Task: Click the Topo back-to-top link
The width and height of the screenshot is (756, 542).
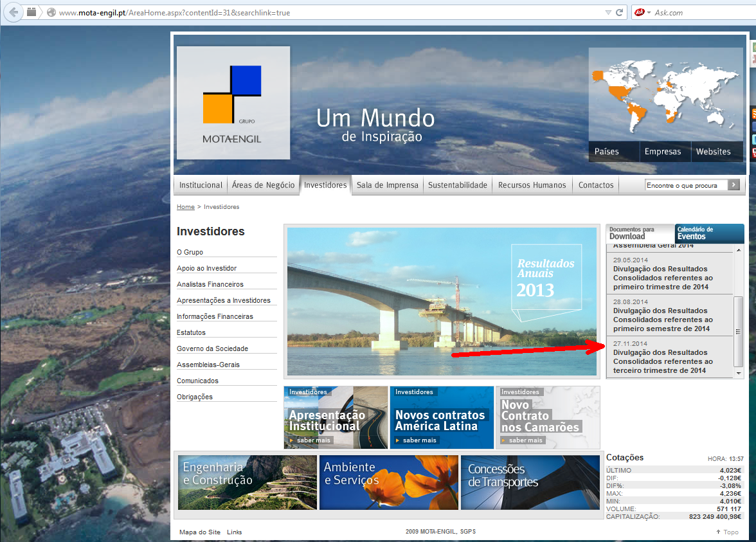Action: (x=728, y=532)
